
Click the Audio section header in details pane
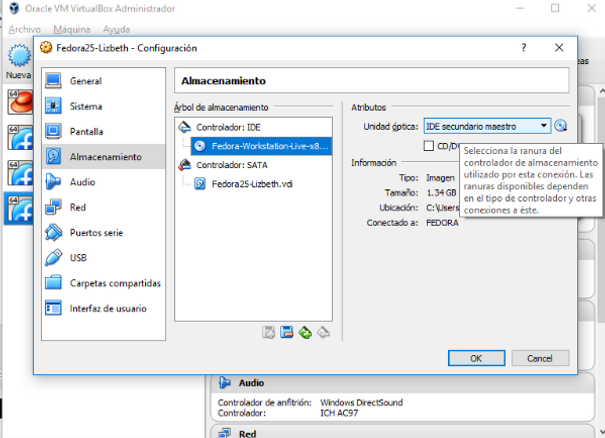(x=402, y=383)
